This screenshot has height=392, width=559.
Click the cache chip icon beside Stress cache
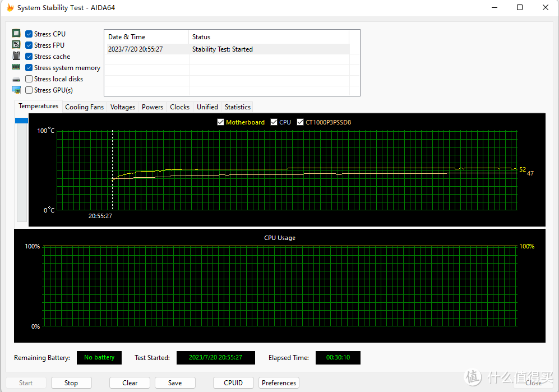pos(16,56)
